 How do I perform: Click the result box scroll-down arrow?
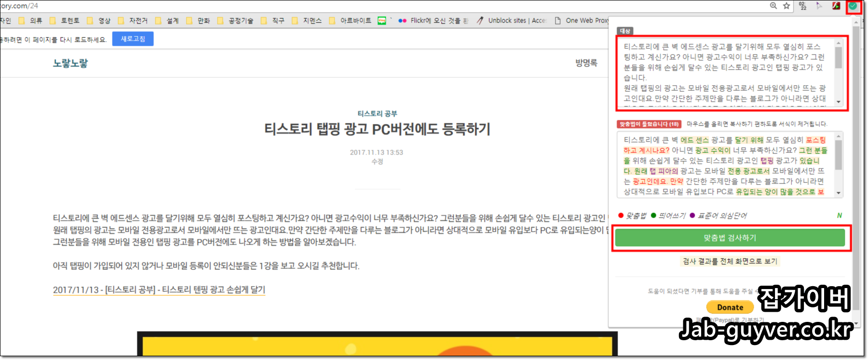[x=839, y=193]
